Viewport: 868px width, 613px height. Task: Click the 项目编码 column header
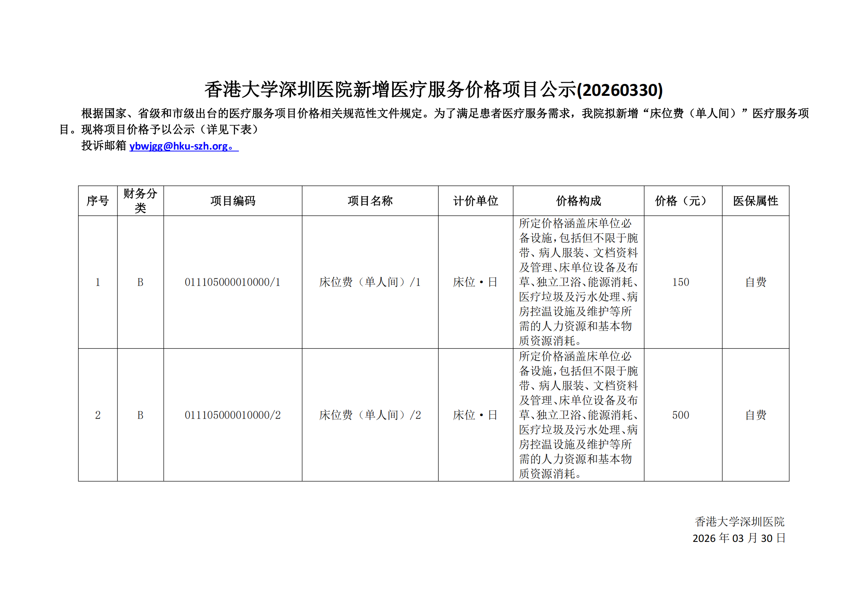(x=233, y=201)
